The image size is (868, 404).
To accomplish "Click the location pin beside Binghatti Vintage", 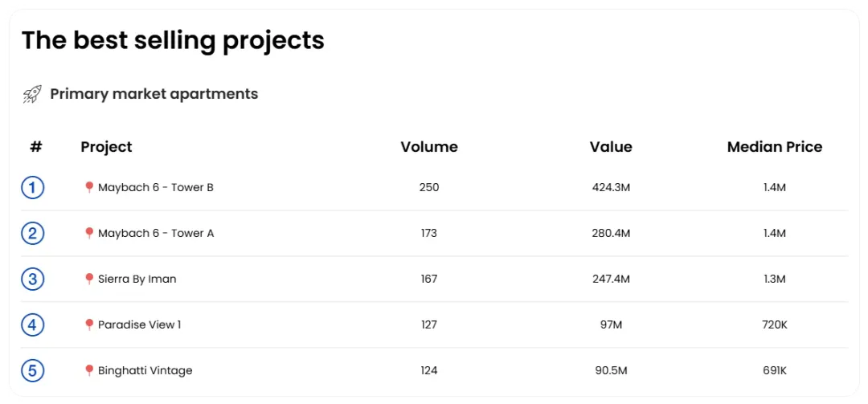I will pos(89,370).
